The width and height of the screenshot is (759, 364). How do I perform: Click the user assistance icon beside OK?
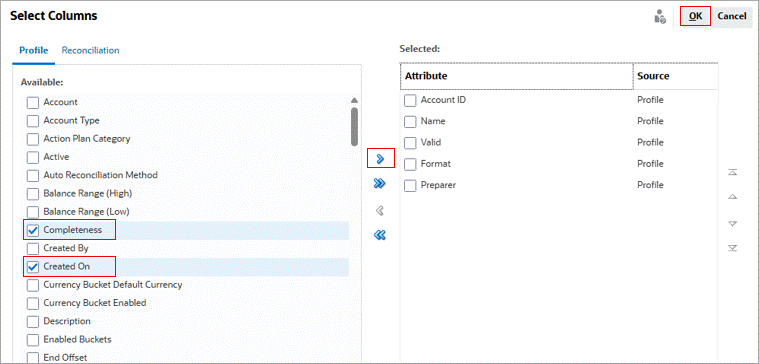(660, 16)
